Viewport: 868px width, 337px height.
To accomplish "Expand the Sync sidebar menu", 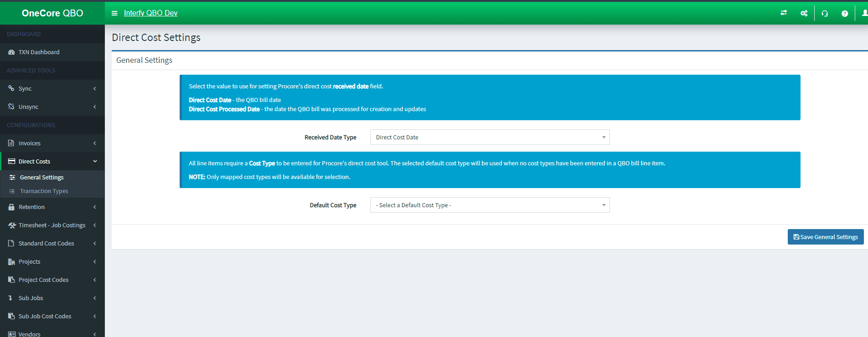I will point(52,89).
